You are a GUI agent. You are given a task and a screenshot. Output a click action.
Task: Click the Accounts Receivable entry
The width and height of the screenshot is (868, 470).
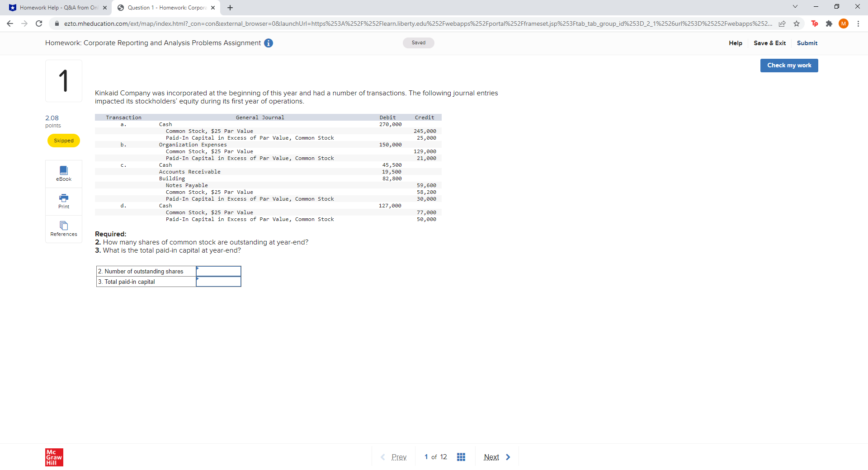190,172
